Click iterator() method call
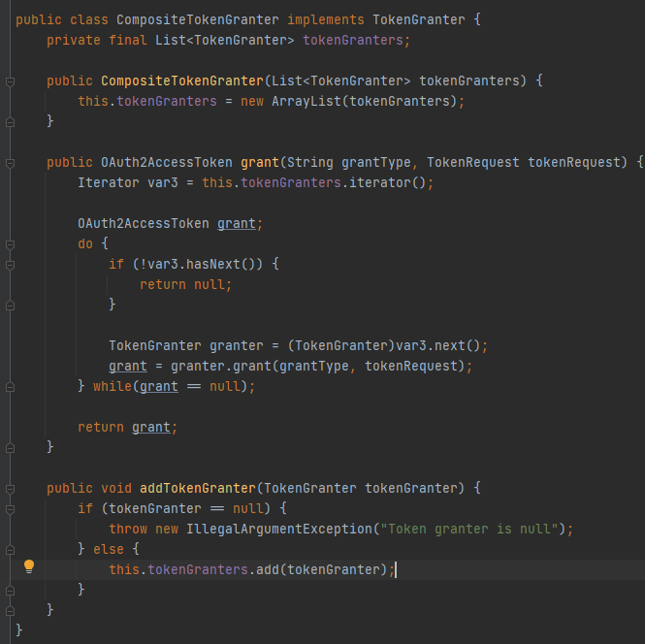The height and width of the screenshot is (644, 645). tap(387, 182)
